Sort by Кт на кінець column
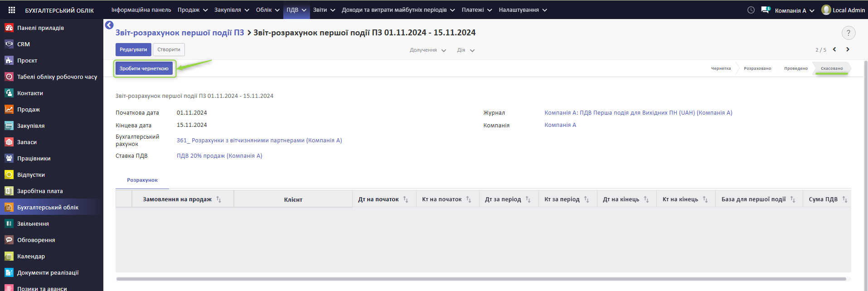The width and height of the screenshot is (868, 291). pyautogui.click(x=686, y=199)
